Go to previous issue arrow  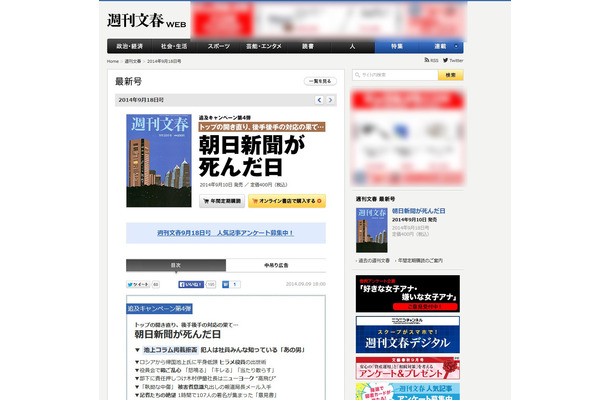pos(319,100)
